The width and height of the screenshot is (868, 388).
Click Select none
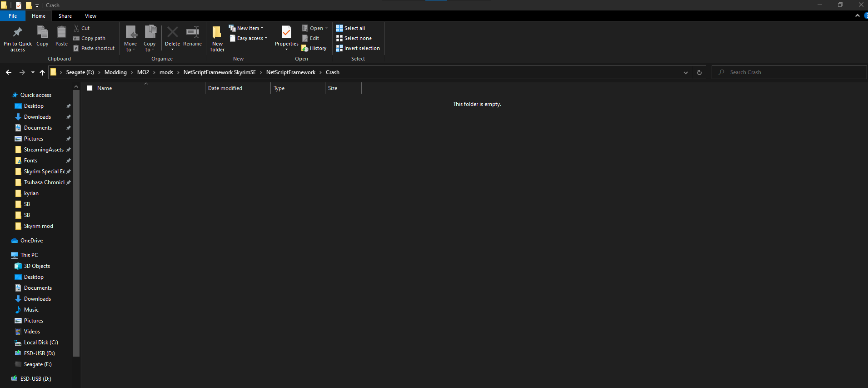pyautogui.click(x=354, y=38)
